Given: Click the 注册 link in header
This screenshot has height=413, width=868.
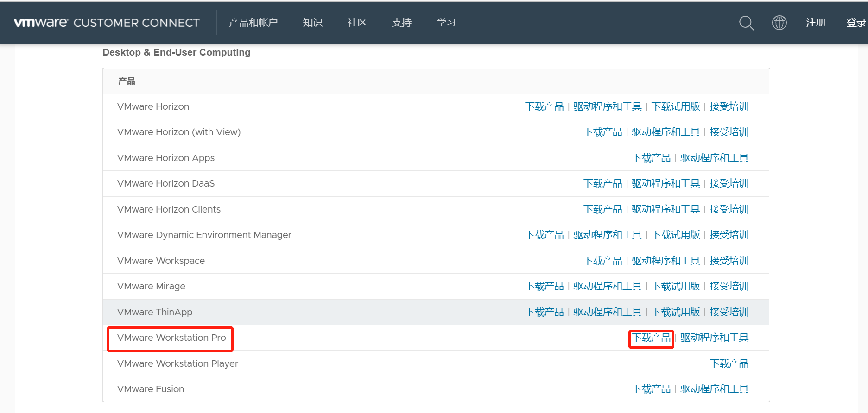Looking at the screenshot, I should point(816,23).
